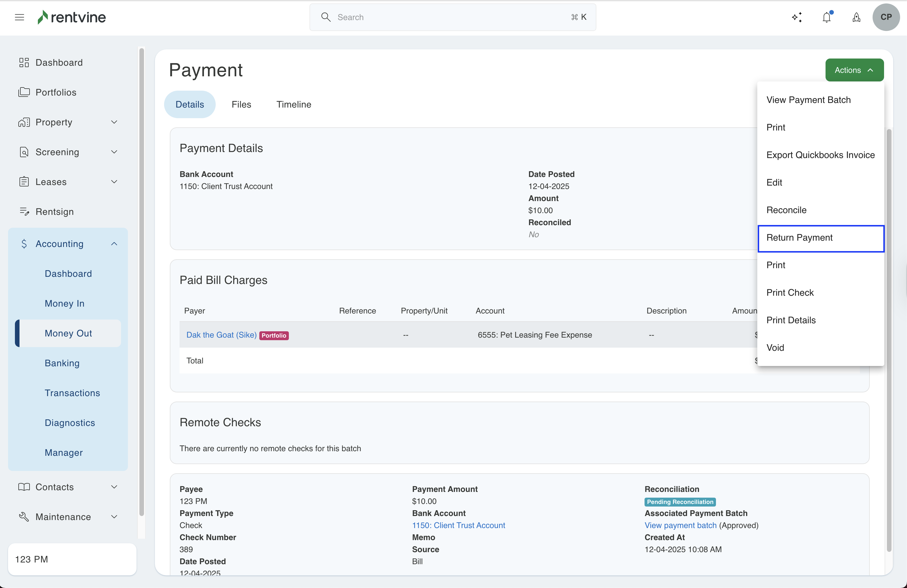This screenshot has height=588, width=907.
Task: Click the Rentvine logo
Action: click(x=72, y=17)
